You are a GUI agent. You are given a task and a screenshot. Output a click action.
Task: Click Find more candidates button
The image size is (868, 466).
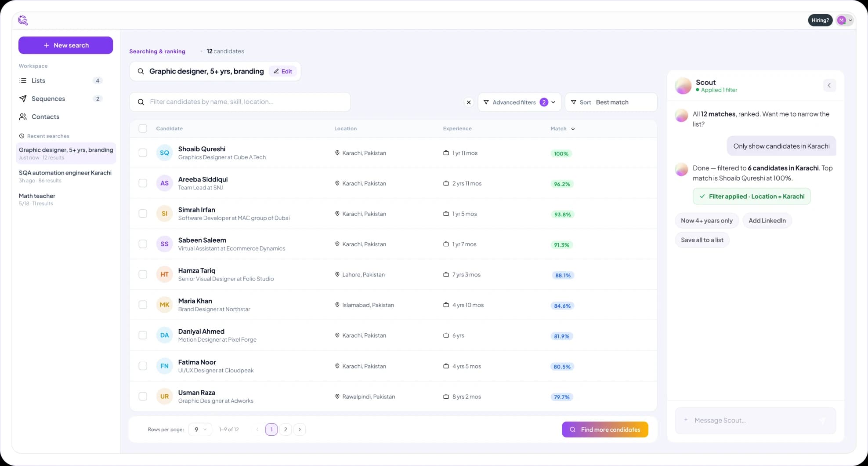605,430
